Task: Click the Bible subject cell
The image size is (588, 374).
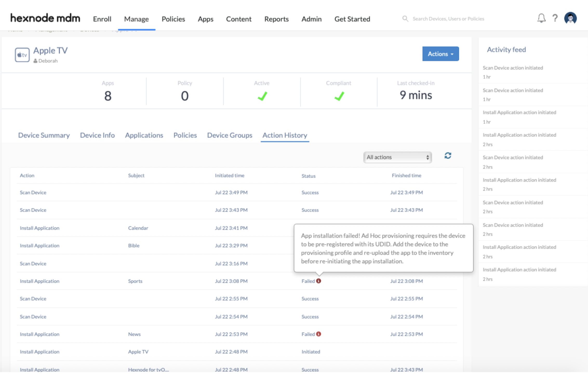Action: coord(134,245)
